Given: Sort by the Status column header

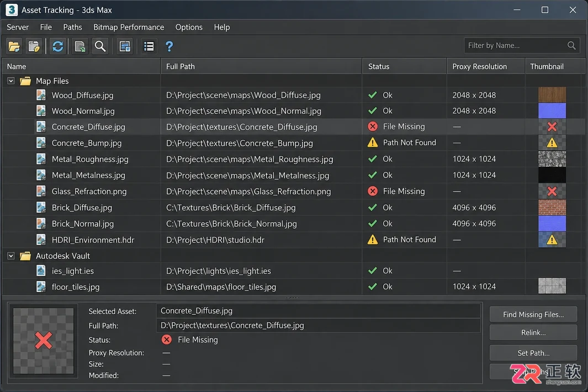Looking at the screenshot, I should pyautogui.click(x=404, y=66).
